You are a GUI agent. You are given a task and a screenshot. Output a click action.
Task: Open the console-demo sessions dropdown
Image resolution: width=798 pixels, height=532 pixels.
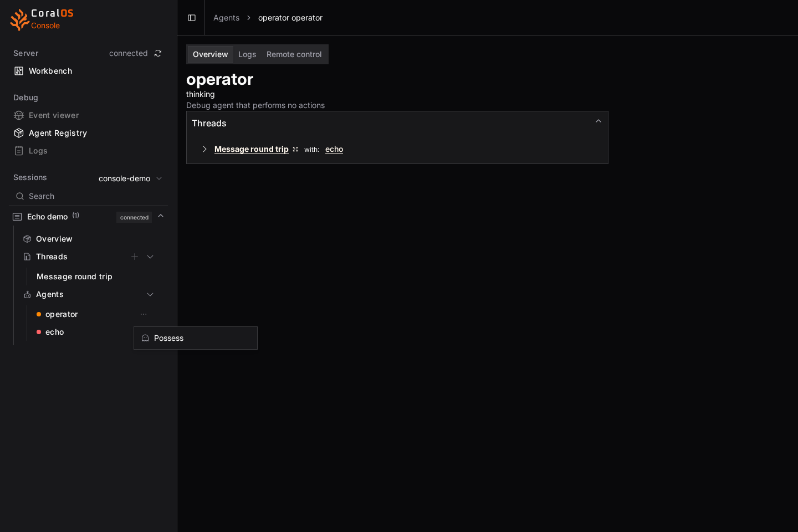(130, 178)
